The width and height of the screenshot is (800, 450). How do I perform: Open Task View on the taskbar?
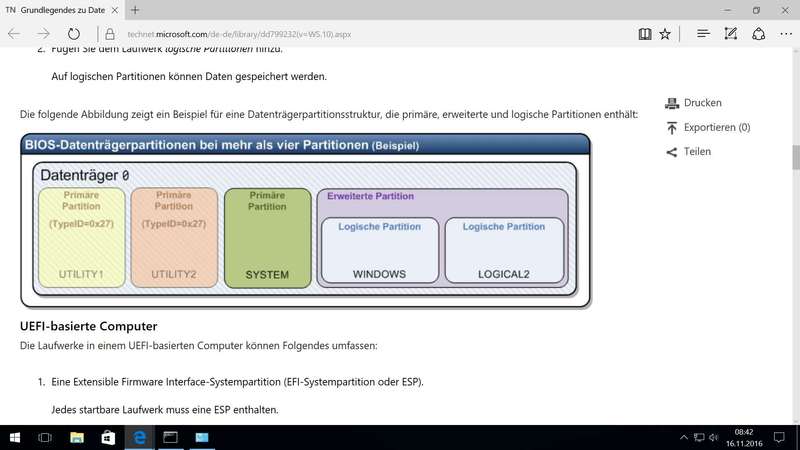pyautogui.click(x=45, y=438)
